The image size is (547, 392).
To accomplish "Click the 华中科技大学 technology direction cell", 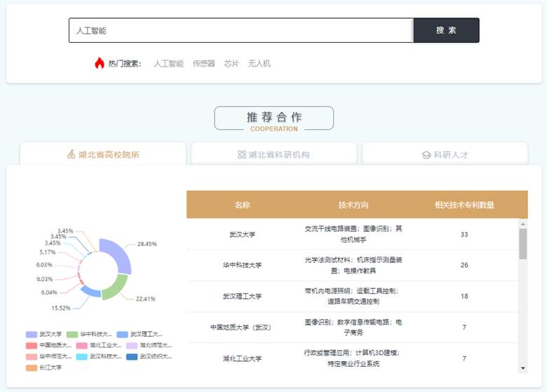I will click(x=353, y=265).
